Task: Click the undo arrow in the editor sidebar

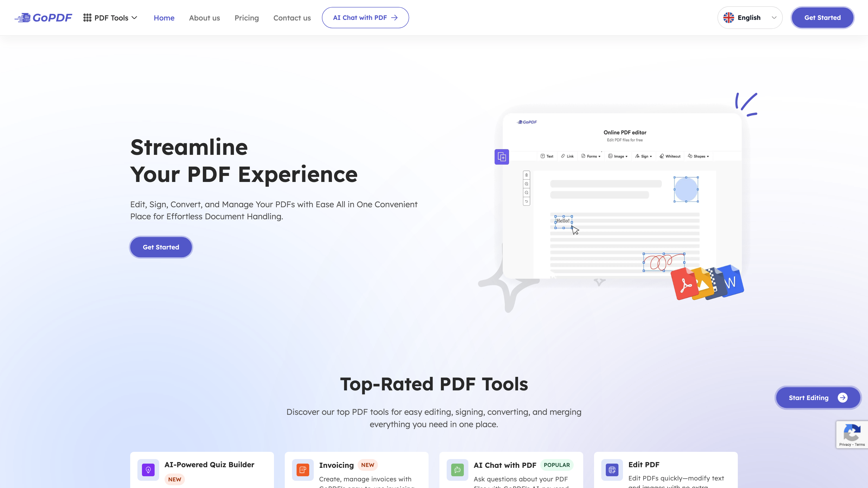Action: [527, 202]
